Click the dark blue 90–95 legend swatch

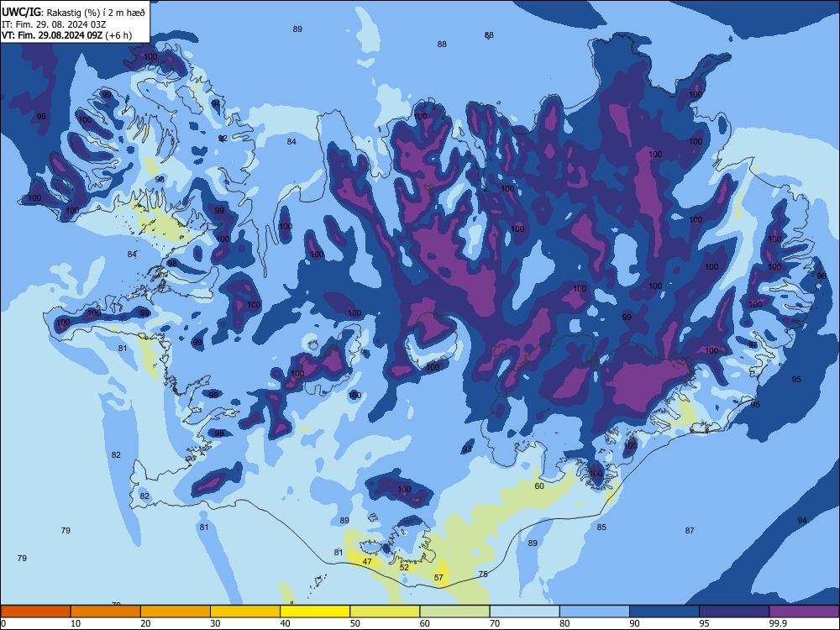click(x=664, y=612)
